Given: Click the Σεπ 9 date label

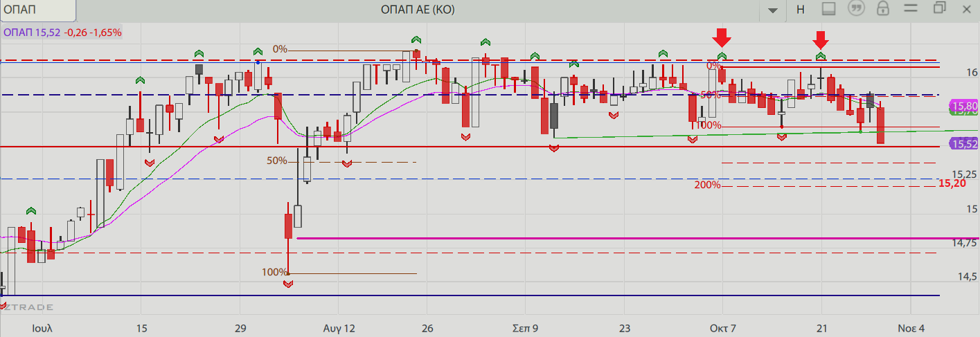Looking at the screenshot, I should click(x=526, y=328).
